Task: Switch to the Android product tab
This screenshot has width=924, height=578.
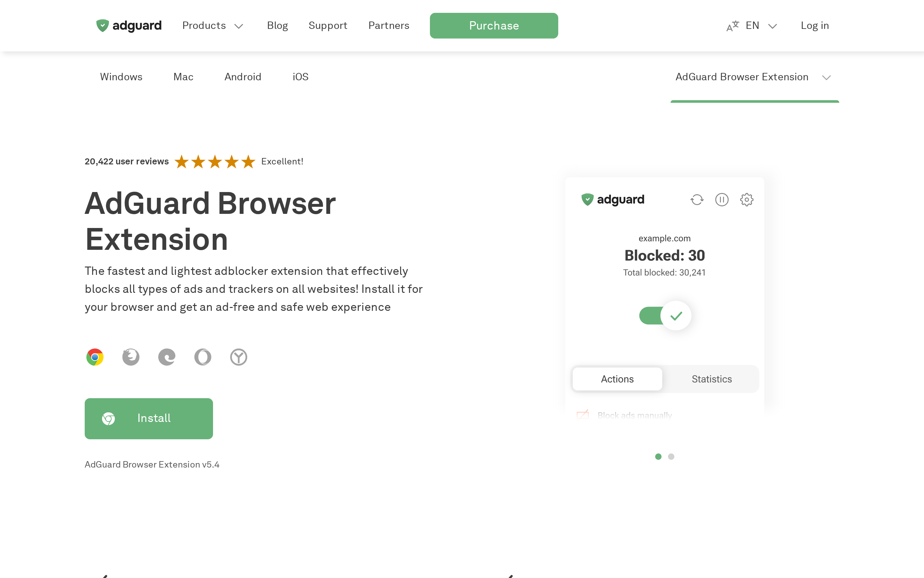Action: [x=243, y=77]
